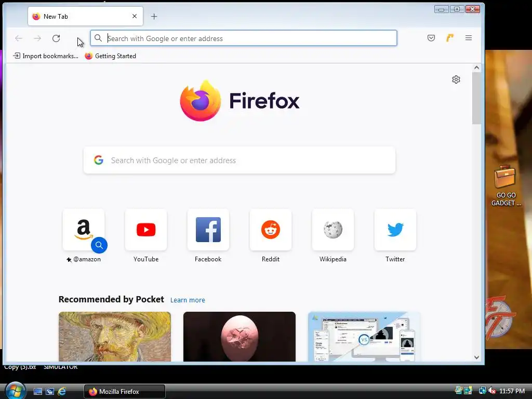532x399 pixels.
Task: Select Mozilla Firefox taskbar button
Action: click(125, 392)
